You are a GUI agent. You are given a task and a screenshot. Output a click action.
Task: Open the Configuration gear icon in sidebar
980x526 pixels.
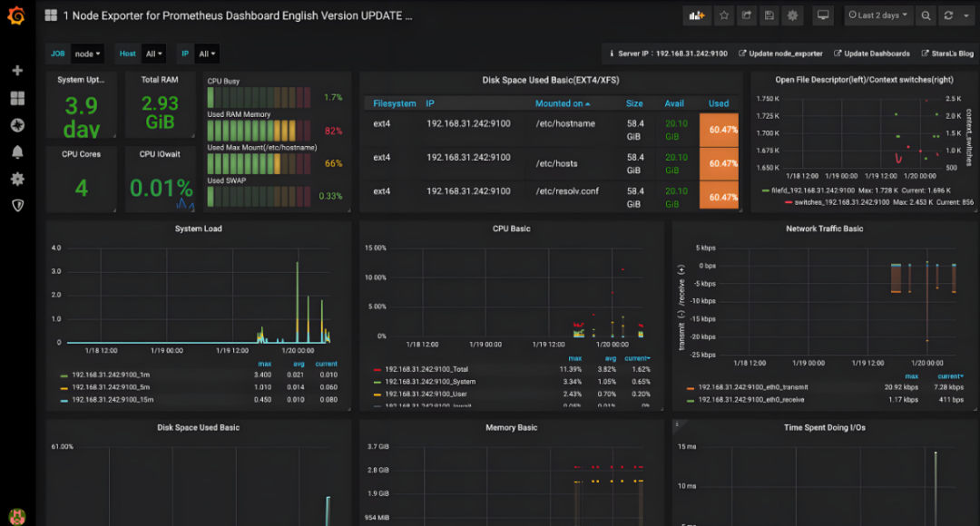(x=17, y=179)
